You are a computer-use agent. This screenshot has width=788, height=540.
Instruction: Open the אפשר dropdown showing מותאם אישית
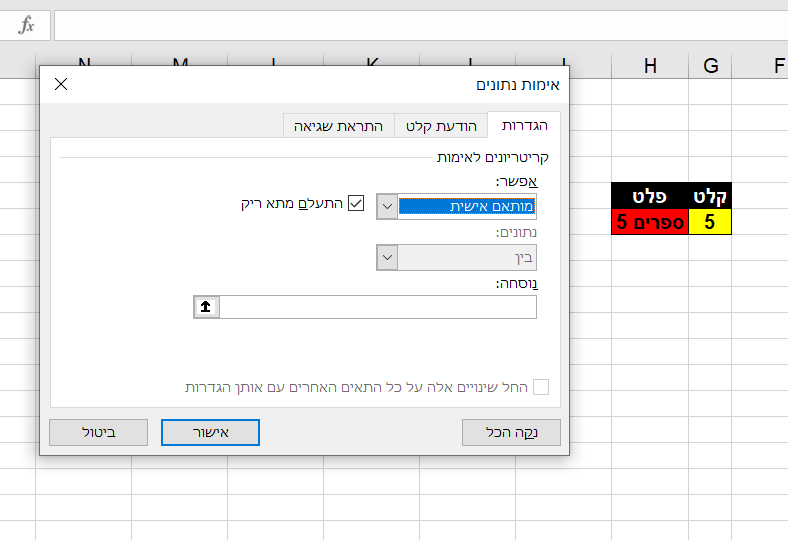point(387,206)
